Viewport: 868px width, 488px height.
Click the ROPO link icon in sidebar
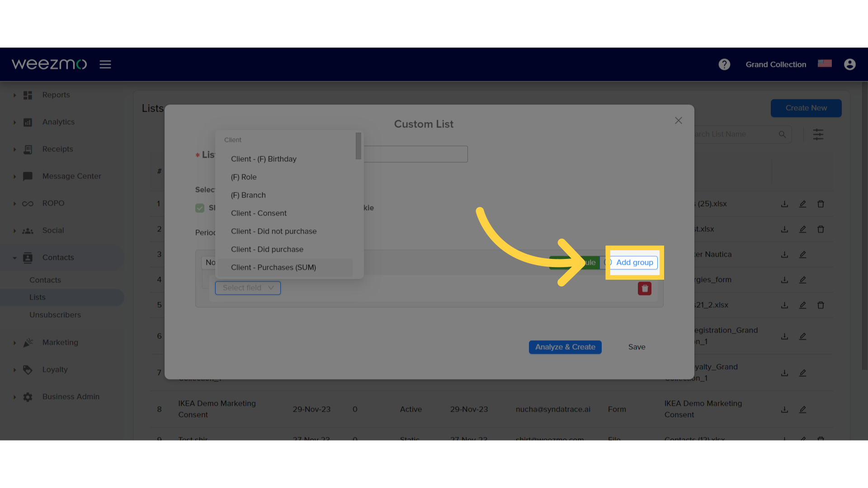tap(28, 202)
